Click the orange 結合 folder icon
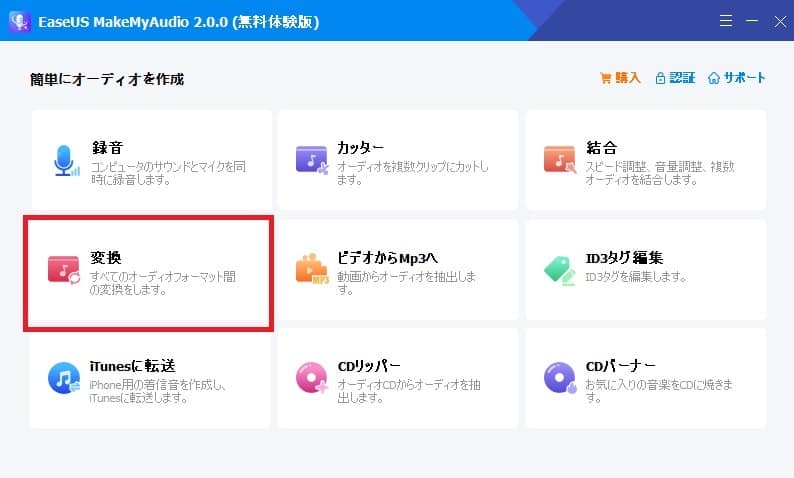This screenshot has height=478, width=794. click(x=560, y=160)
